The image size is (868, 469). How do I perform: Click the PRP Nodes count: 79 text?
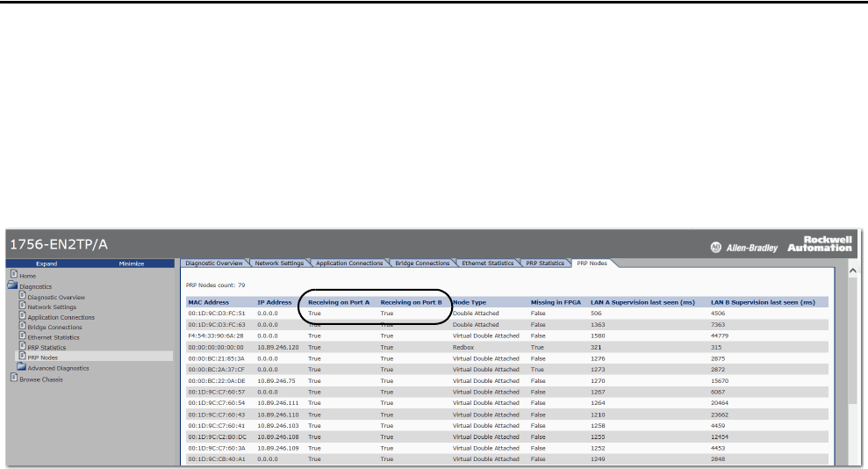(215, 285)
